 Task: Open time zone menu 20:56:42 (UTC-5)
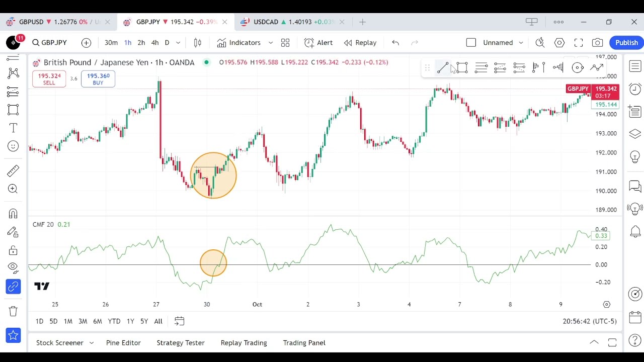pyautogui.click(x=590, y=321)
